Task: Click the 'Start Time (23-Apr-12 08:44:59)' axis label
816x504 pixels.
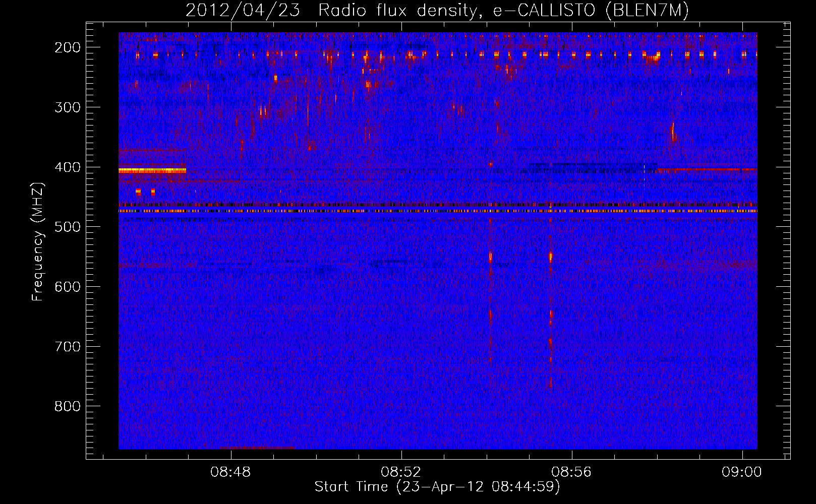Action: click(x=437, y=487)
